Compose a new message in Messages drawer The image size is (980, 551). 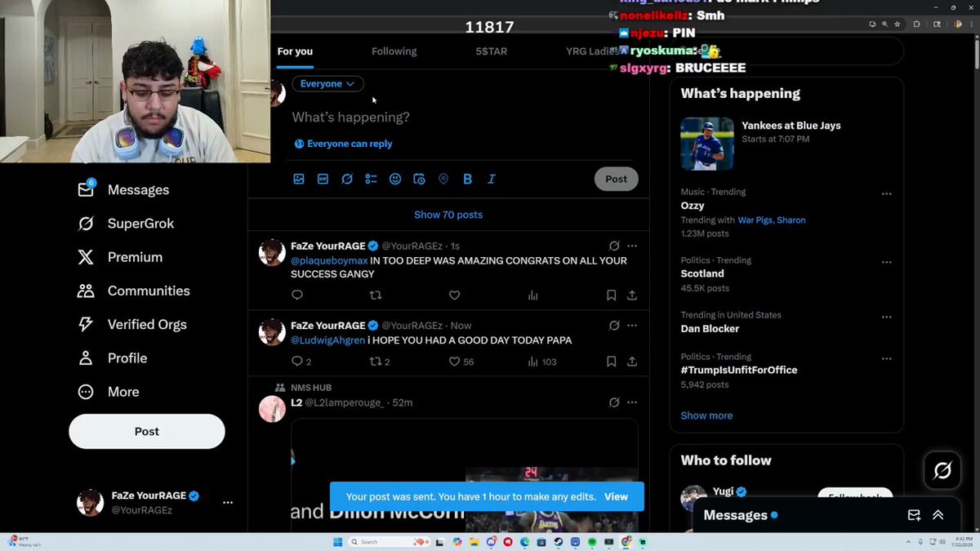click(914, 515)
